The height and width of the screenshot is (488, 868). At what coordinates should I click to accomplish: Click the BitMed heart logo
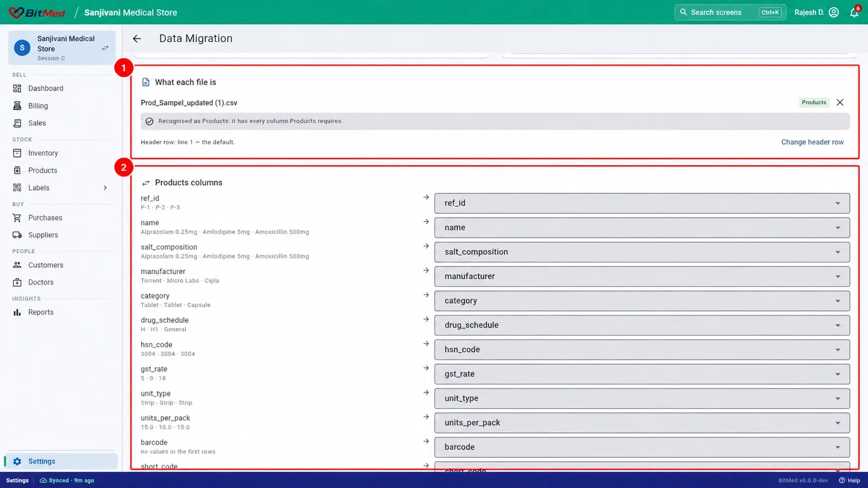pyautogui.click(x=16, y=12)
